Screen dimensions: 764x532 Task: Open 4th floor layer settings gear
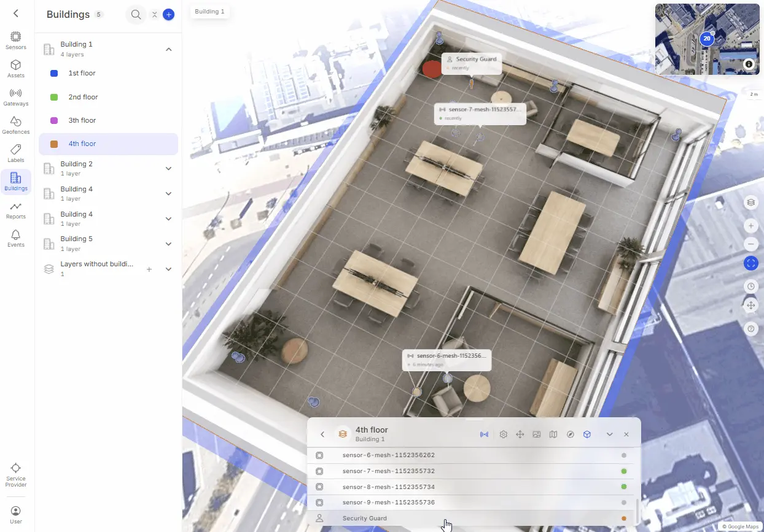pyautogui.click(x=504, y=434)
